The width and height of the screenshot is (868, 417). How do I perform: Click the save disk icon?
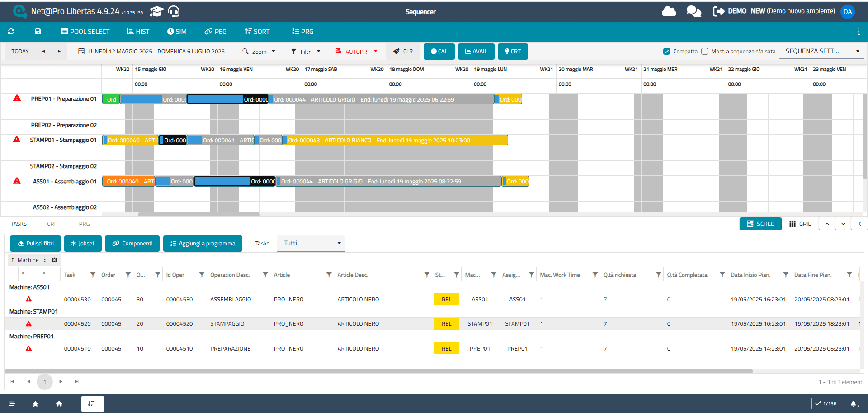(38, 32)
